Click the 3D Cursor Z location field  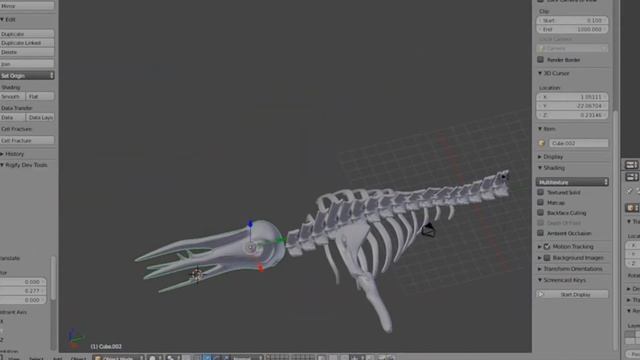click(572, 115)
